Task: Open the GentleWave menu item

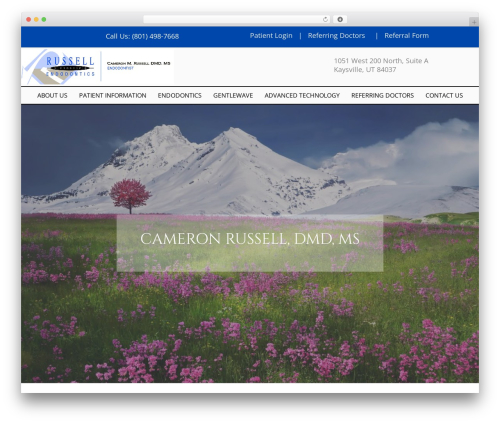Action: [233, 96]
